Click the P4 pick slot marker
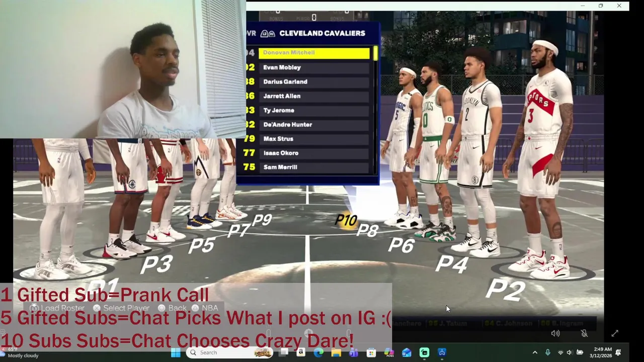The width and height of the screenshot is (644, 362). [452, 264]
